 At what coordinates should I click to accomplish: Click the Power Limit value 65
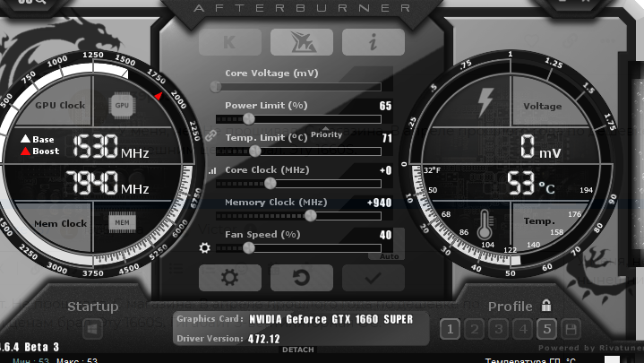click(x=385, y=106)
